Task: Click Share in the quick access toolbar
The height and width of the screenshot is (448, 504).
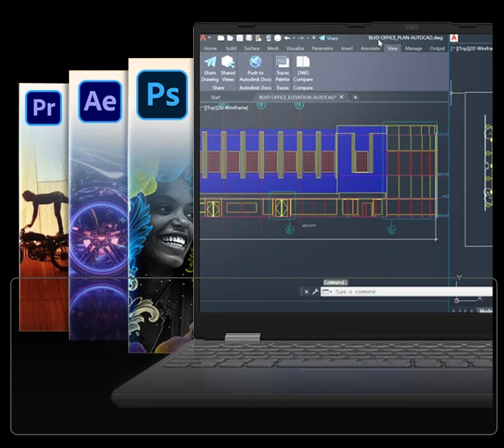Action: tap(329, 38)
